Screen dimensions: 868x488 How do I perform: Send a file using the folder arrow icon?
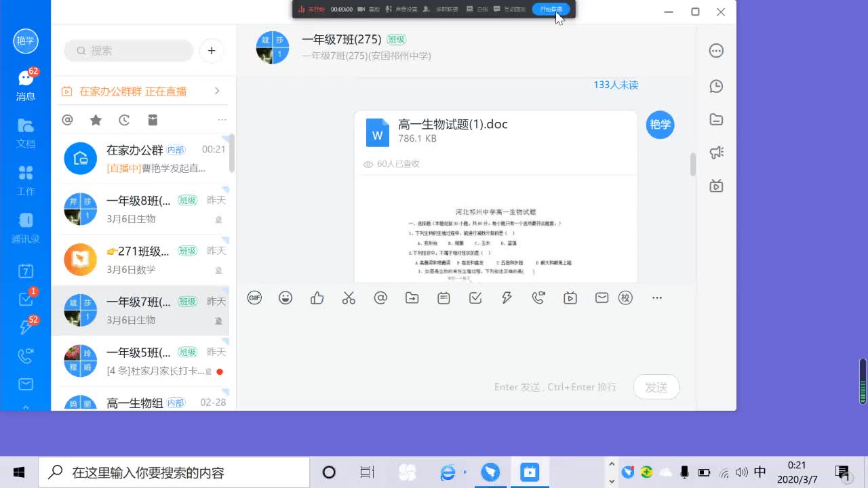point(412,298)
